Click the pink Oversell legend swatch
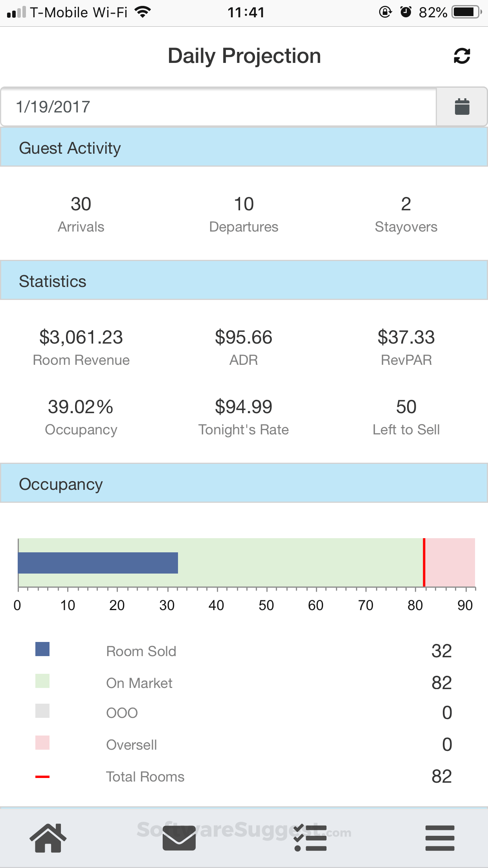Screen dimensions: 488x868 pos(42,743)
